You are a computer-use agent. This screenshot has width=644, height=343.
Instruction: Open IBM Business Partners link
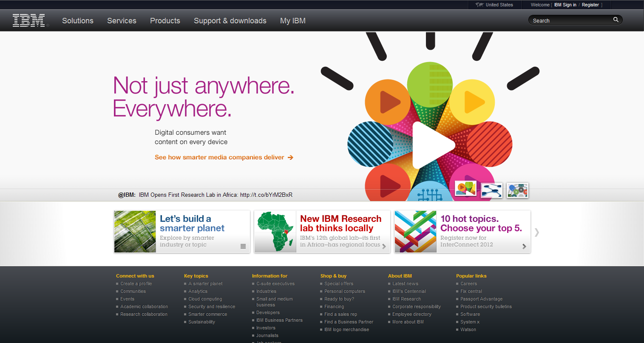click(280, 320)
